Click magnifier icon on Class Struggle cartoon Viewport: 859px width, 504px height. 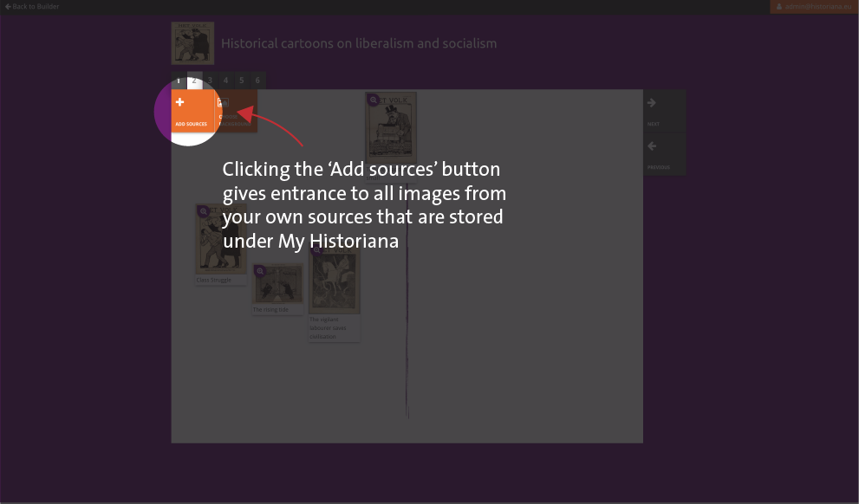tap(203, 211)
